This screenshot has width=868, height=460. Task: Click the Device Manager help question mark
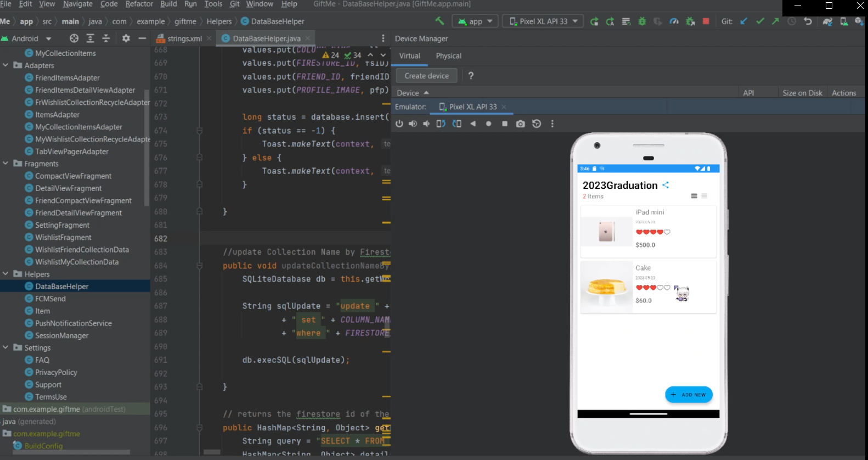pos(471,76)
